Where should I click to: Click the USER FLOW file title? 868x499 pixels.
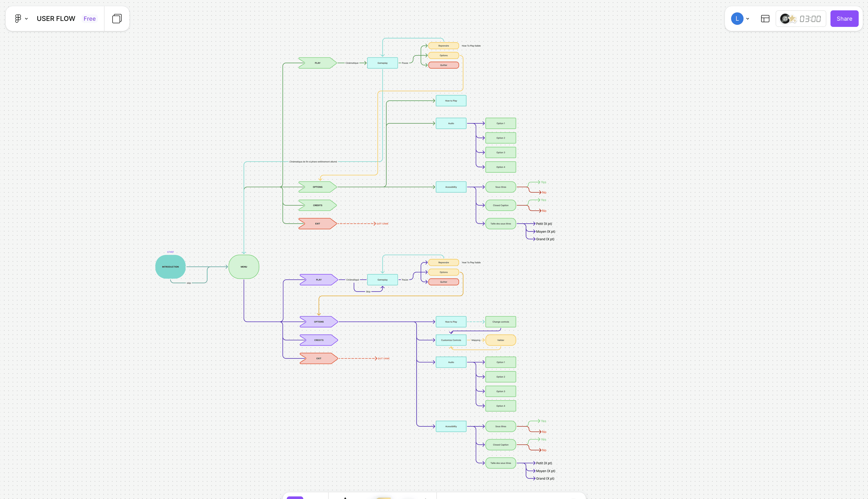(56, 19)
